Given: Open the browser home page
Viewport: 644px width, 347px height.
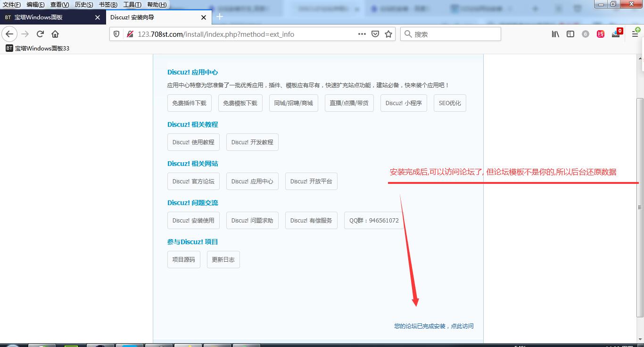Looking at the screenshot, I should (x=55, y=34).
